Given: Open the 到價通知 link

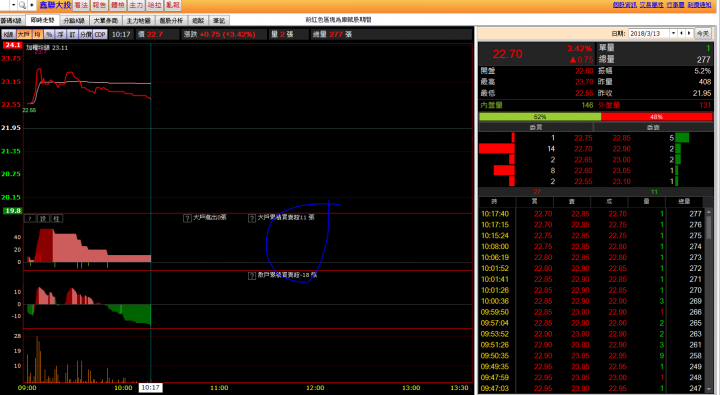Looking at the screenshot, I should [x=699, y=5].
